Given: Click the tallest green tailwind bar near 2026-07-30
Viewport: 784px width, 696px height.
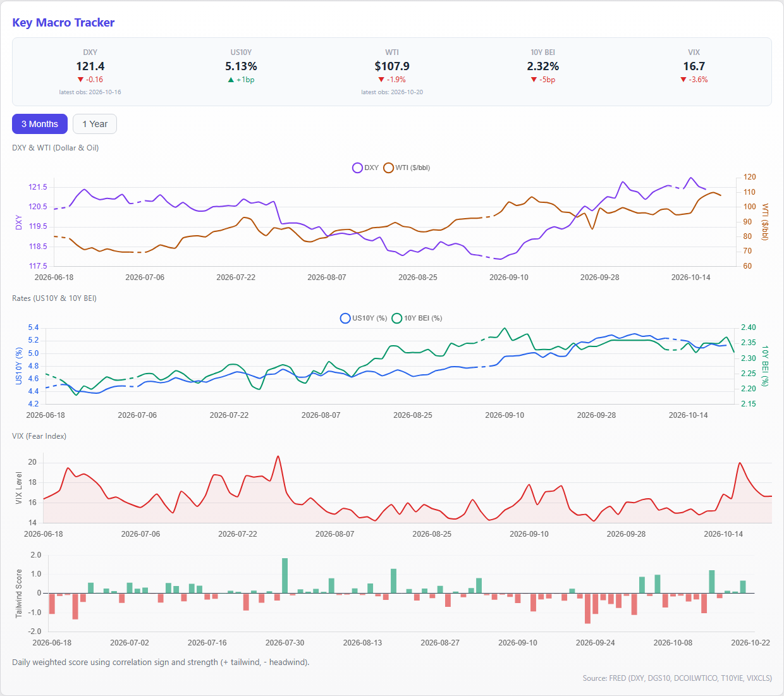Looking at the screenshot, I should coord(285,576).
